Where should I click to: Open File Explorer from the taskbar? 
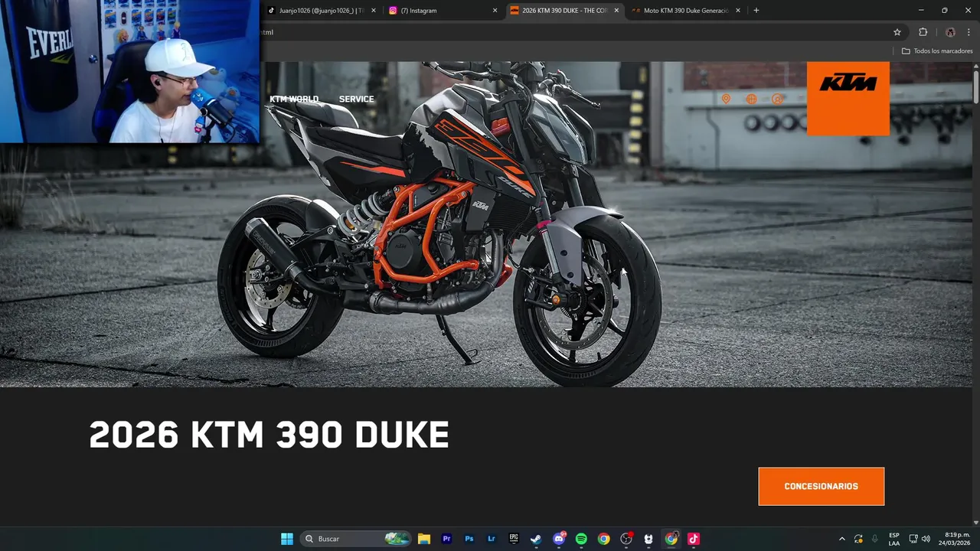tap(424, 539)
